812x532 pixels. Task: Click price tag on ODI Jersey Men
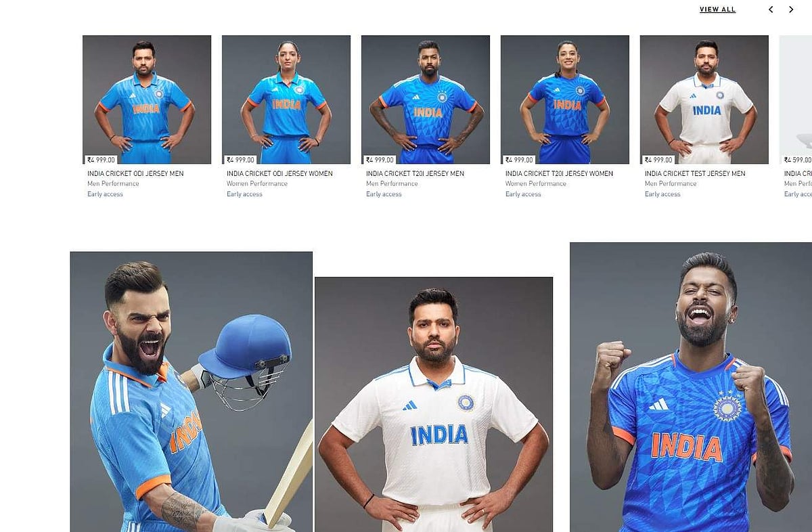[101, 160]
